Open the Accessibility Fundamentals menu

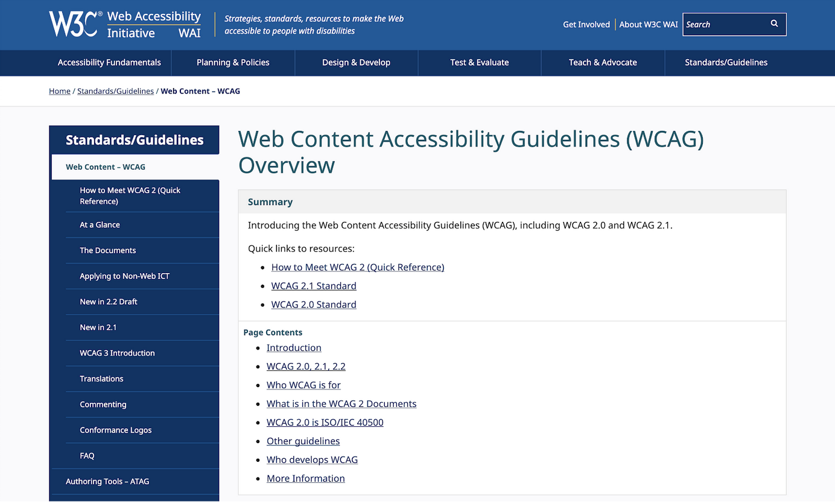(x=109, y=63)
